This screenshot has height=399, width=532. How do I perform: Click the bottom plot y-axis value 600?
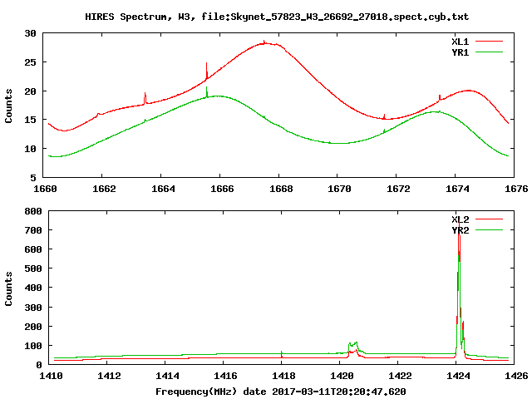(33, 249)
